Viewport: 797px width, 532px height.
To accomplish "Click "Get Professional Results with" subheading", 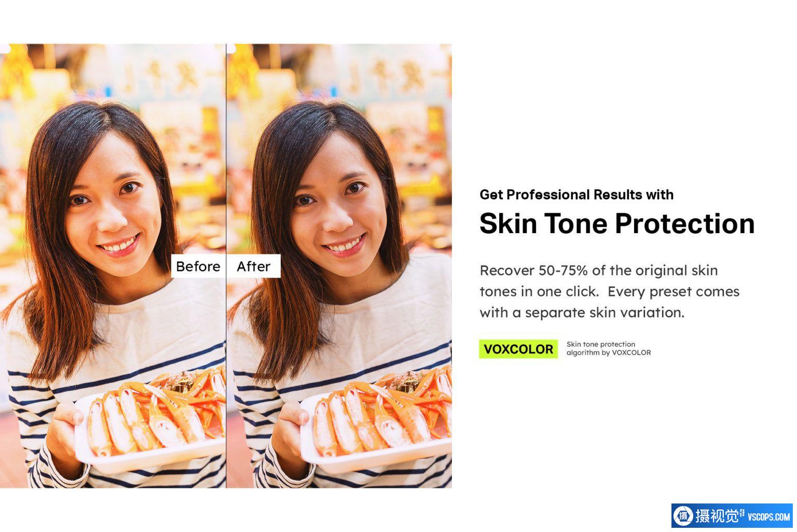I will [576, 195].
